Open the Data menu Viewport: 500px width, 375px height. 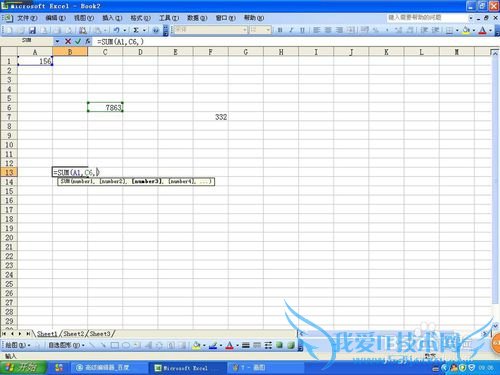(x=197, y=18)
